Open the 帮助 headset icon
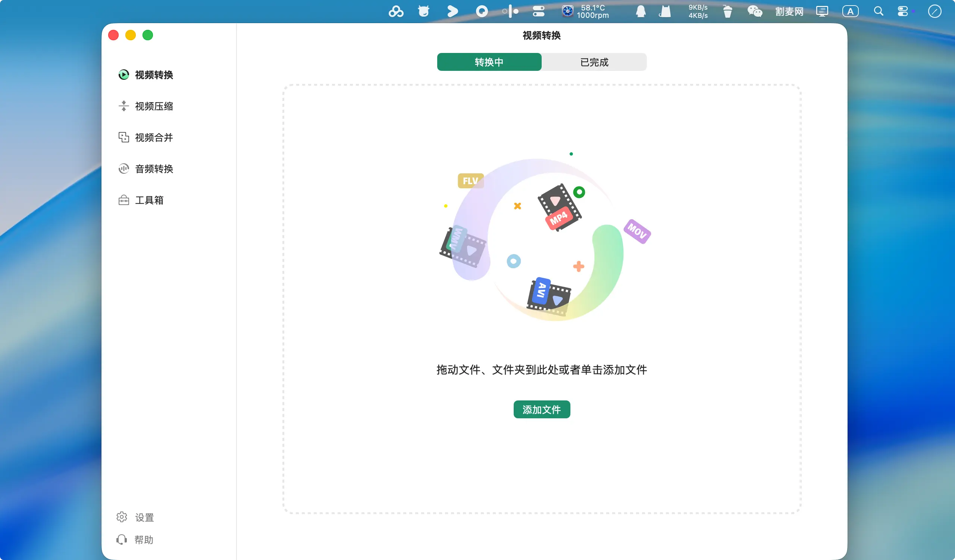 tap(122, 539)
